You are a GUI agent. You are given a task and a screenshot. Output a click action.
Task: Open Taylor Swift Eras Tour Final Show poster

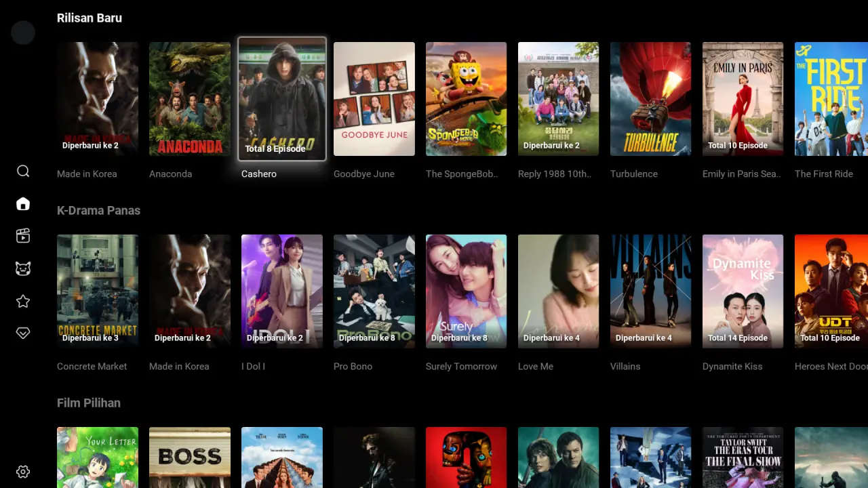coord(743,457)
